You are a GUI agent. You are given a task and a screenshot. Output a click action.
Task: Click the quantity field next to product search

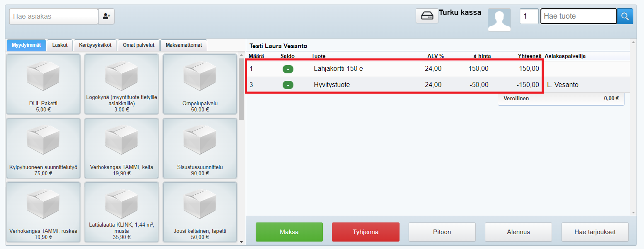(529, 17)
